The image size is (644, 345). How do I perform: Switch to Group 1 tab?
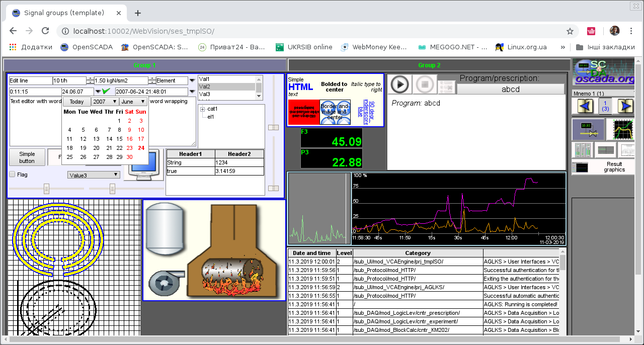(x=144, y=65)
